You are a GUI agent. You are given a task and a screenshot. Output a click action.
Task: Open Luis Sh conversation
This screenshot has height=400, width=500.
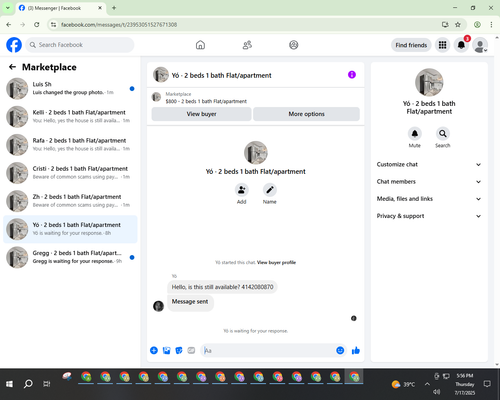pyautogui.click(x=70, y=88)
